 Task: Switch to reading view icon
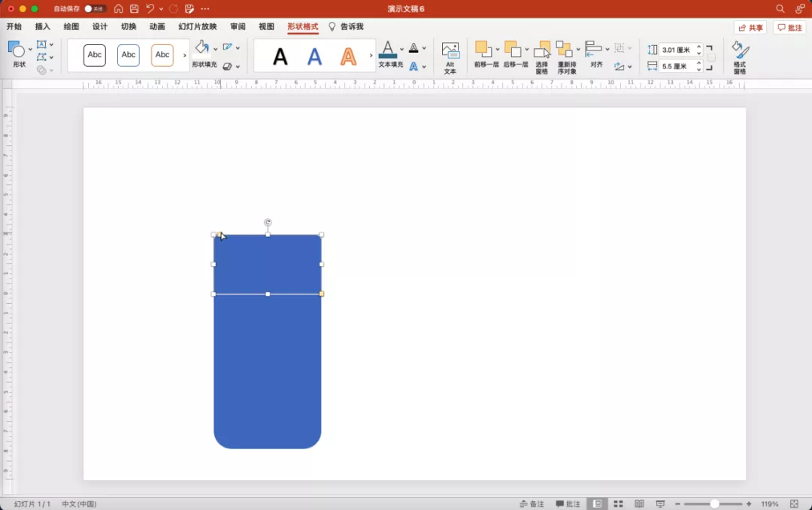coord(640,504)
